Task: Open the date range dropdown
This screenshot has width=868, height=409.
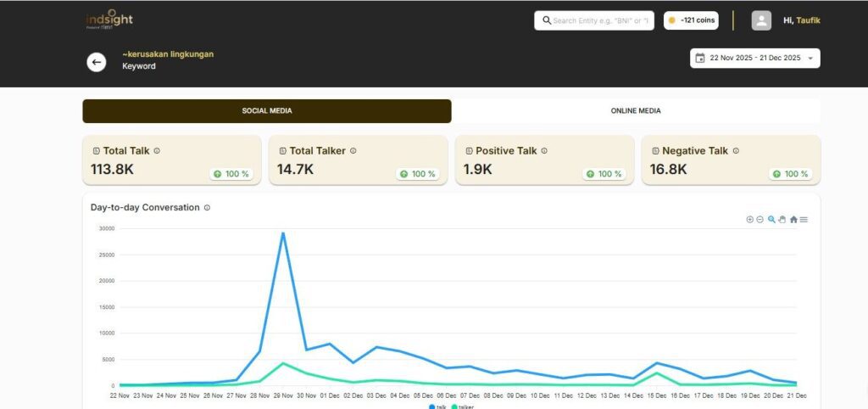Action: pyautogui.click(x=810, y=59)
